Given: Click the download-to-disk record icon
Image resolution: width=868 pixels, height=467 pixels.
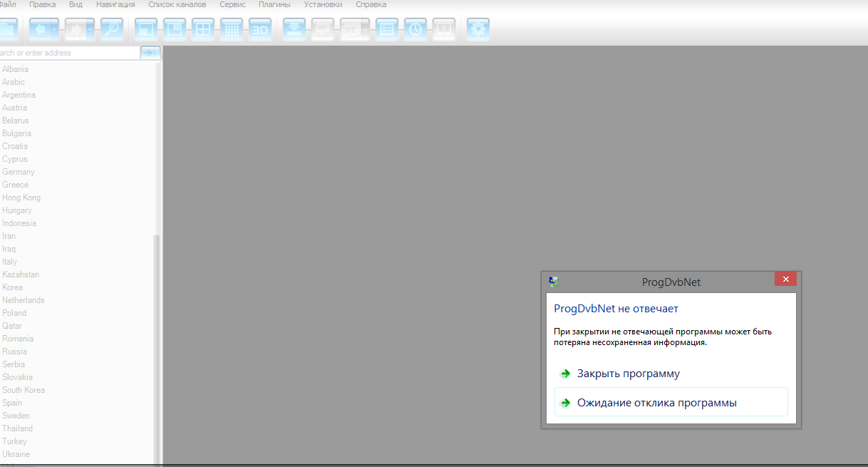Looking at the screenshot, I should pyautogui.click(x=294, y=30).
